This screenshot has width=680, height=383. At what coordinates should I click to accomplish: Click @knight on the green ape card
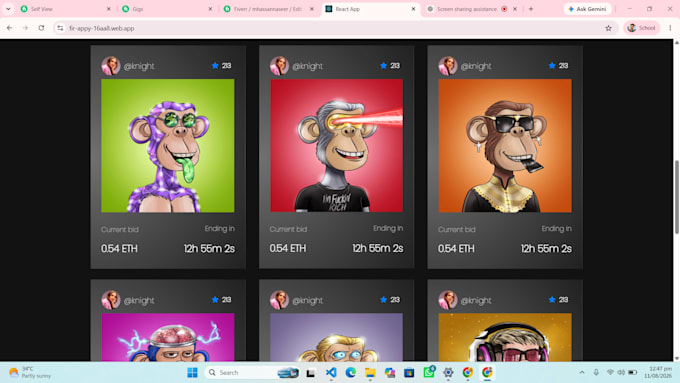click(139, 66)
